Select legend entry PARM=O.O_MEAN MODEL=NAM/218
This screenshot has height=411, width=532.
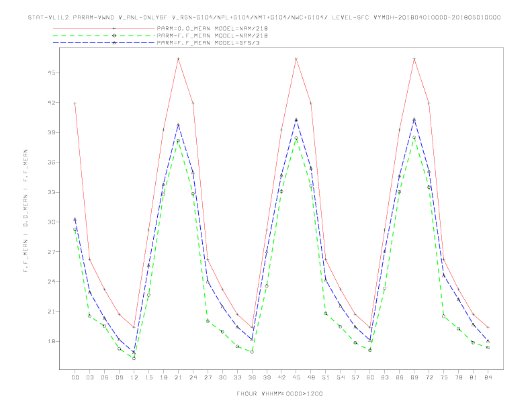click(x=212, y=28)
